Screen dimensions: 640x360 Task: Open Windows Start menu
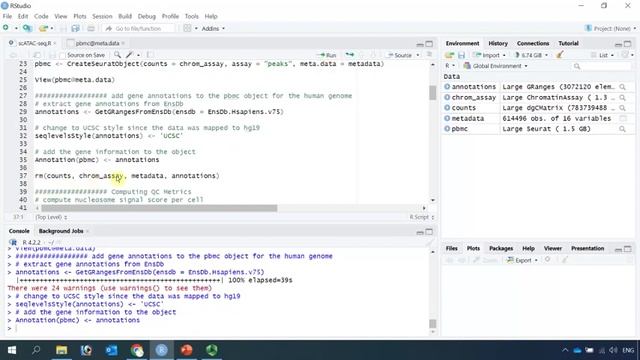tap(11, 350)
